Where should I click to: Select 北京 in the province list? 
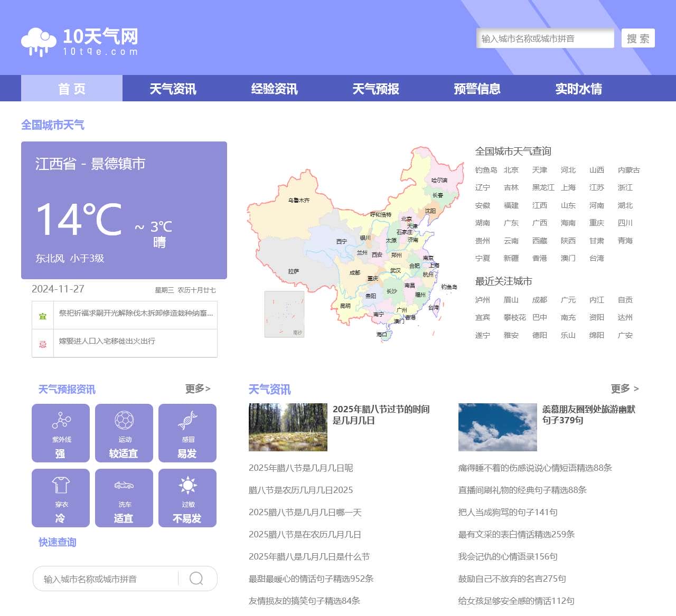511,170
